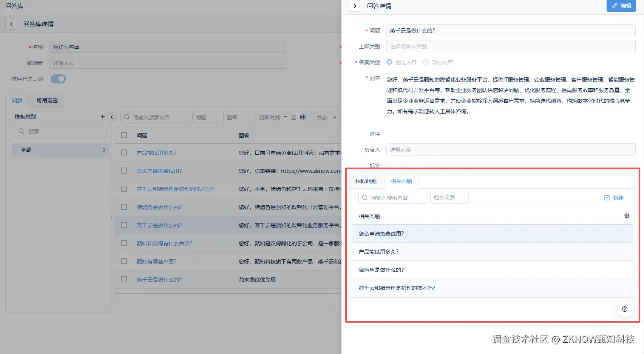
Task: Check the 燕千云和猪齿鱼是初创的技术吗? row checkbox
Action: (124, 189)
